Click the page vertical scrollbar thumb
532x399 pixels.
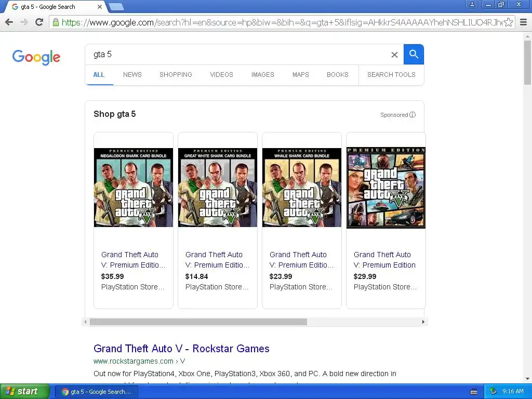click(x=528, y=62)
